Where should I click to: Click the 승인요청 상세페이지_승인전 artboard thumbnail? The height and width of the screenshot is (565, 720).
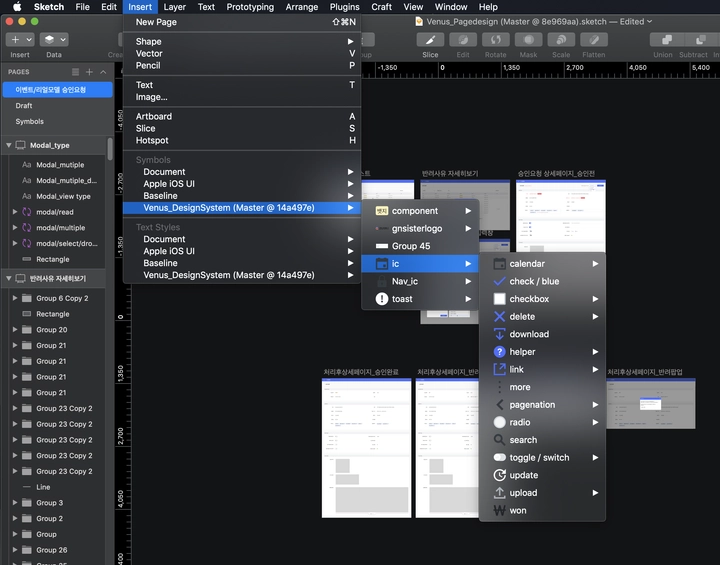coord(561,216)
